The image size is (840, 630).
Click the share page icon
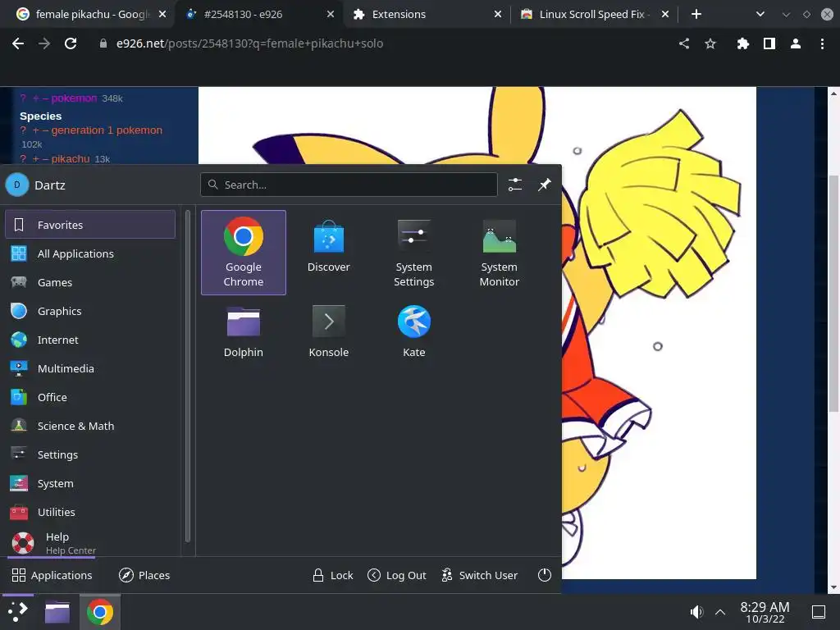click(x=684, y=43)
